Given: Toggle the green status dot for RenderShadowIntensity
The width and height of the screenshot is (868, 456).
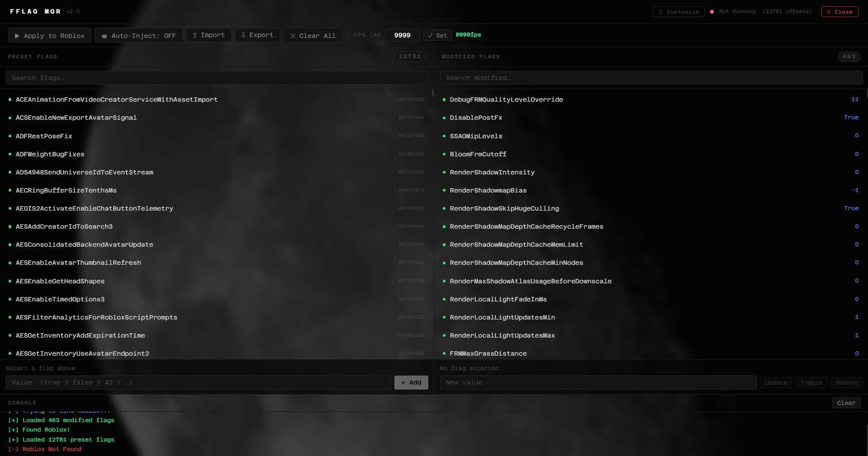Looking at the screenshot, I should [x=444, y=173].
